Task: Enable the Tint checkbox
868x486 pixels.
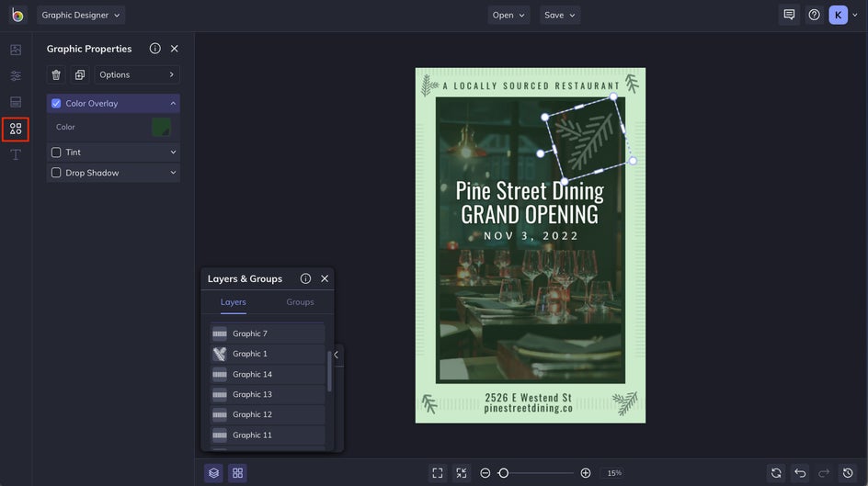Action: (x=56, y=153)
